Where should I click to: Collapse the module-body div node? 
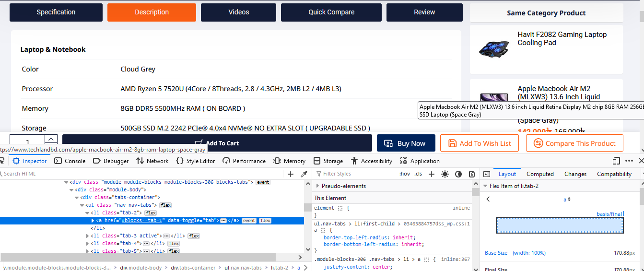[71, 190]
